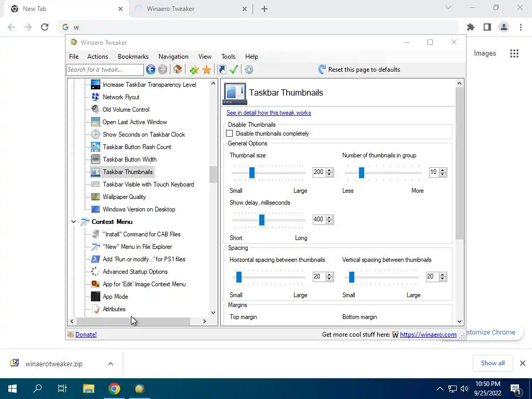Viewport: 532px width, 399px height.
Task: Select "New" Menu in File Explorer item
Action: point(137,247)
